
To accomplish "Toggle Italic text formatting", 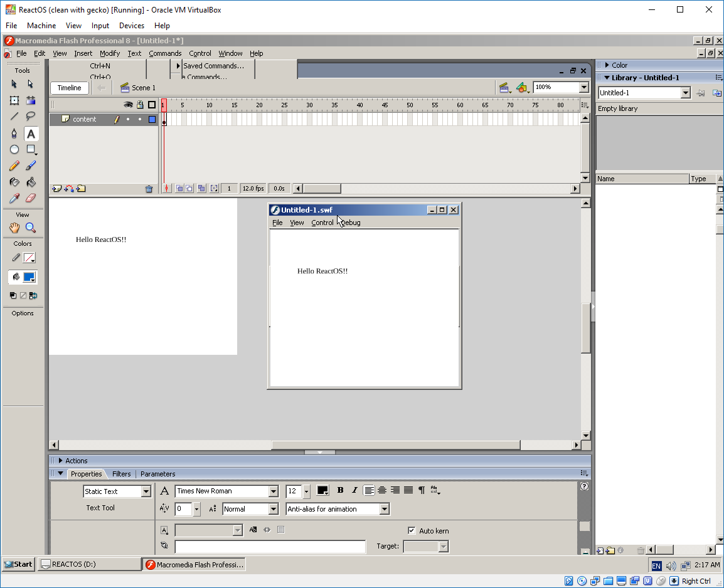I will [x=354, y=490].
